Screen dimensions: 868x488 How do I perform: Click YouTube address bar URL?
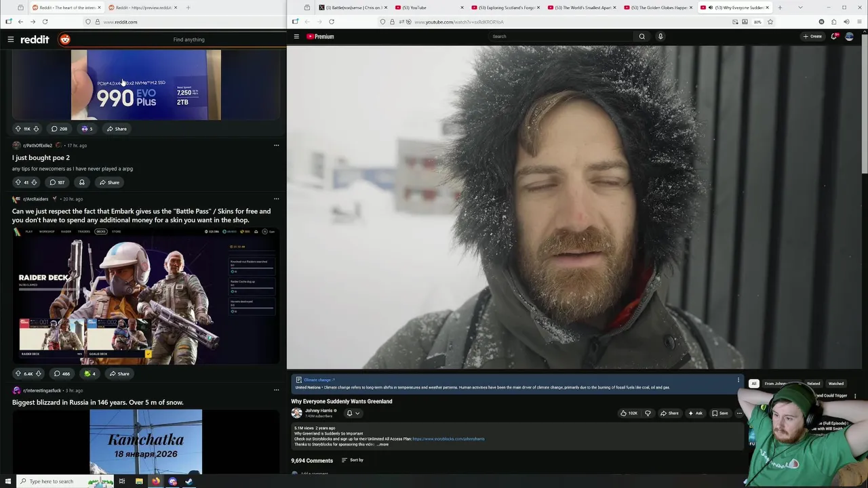click(458, 22)
